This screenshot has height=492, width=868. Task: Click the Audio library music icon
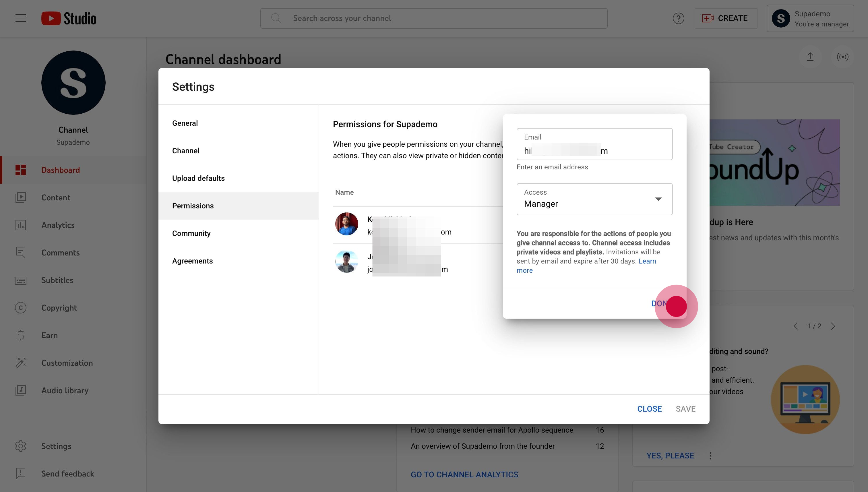(x=21, y=390)
